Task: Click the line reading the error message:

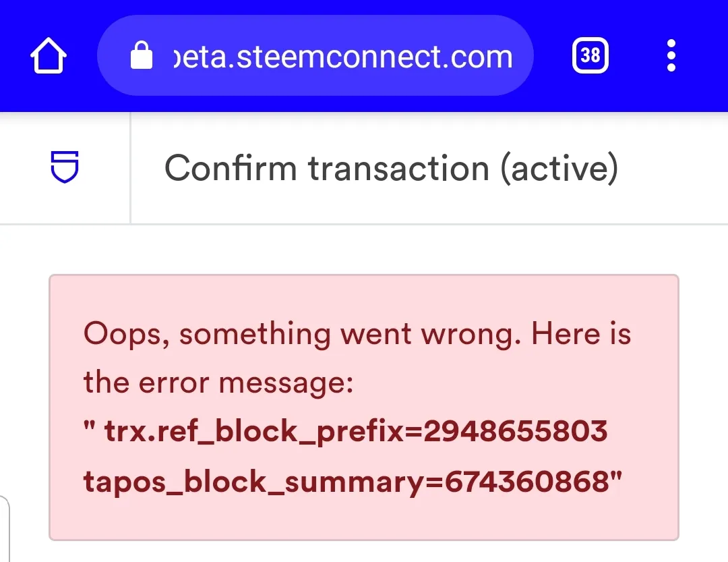Action: tap(218, 383)
